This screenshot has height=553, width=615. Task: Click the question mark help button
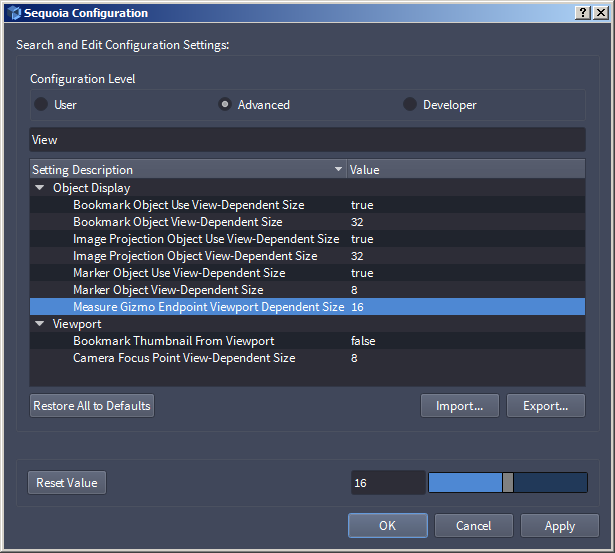click(x=583, y=13)
